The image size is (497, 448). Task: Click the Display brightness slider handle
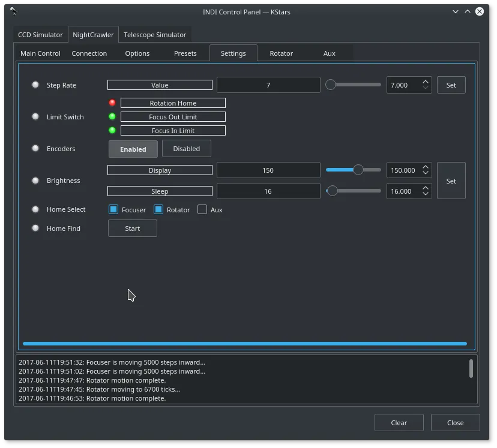pyautogui.click(x=358, y=170)
